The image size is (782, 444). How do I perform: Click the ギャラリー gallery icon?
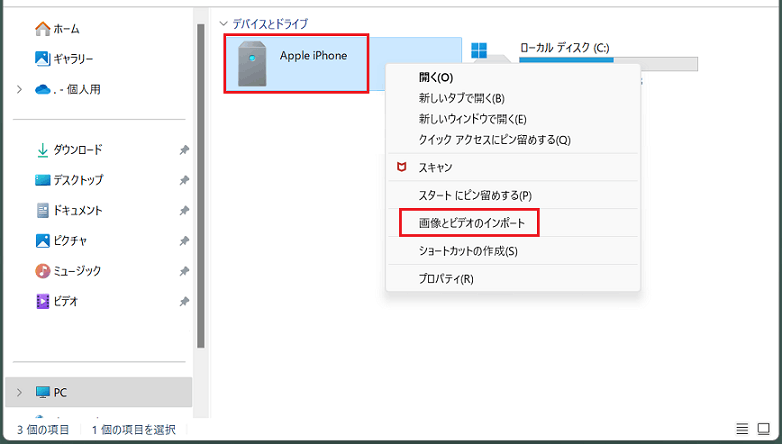(42, 59)
